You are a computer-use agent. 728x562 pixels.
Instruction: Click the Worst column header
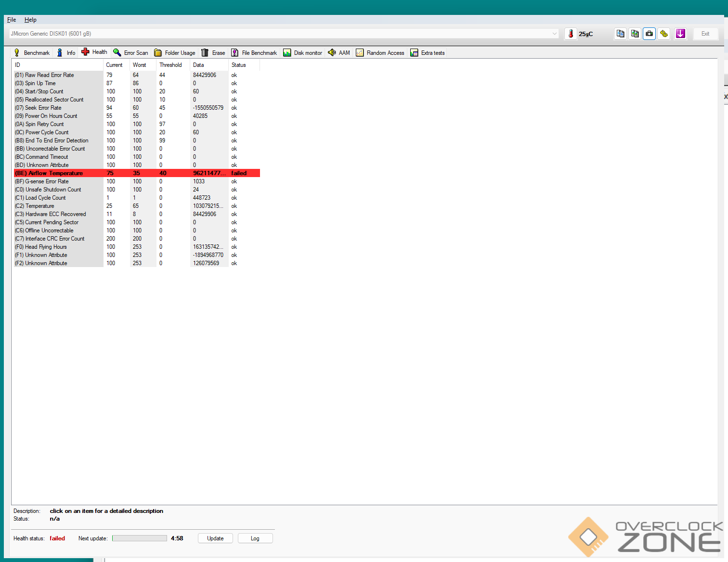(143, 65)
